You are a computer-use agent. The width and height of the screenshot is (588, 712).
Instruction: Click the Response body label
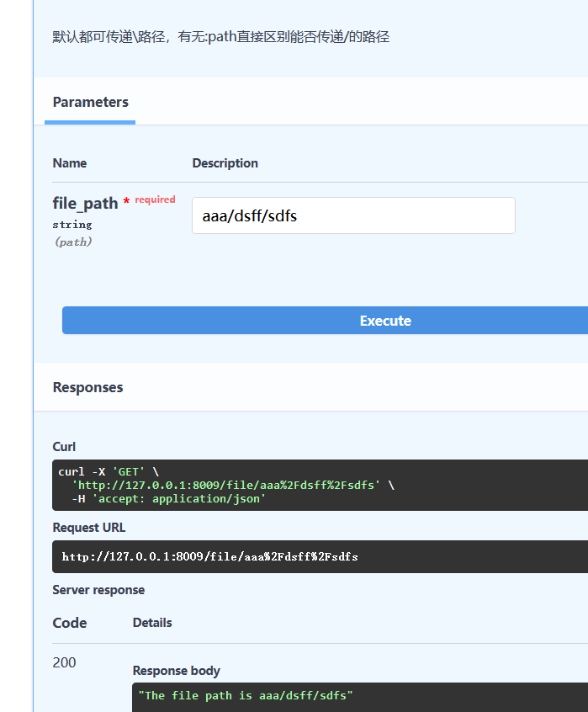[177, 671]
